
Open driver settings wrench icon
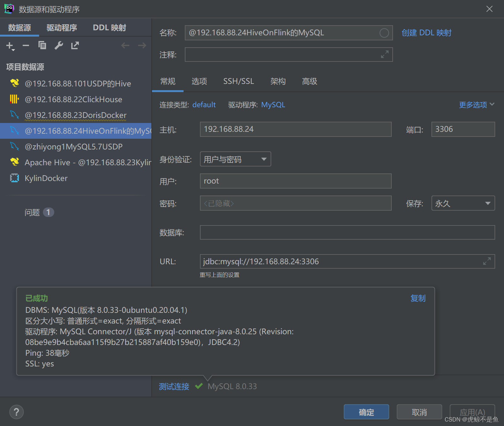59,46
